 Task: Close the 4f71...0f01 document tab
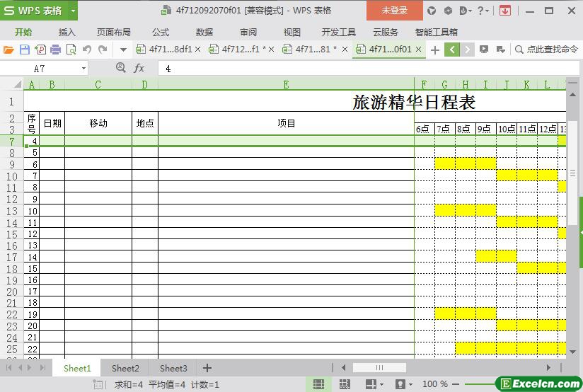pos(418,49)
